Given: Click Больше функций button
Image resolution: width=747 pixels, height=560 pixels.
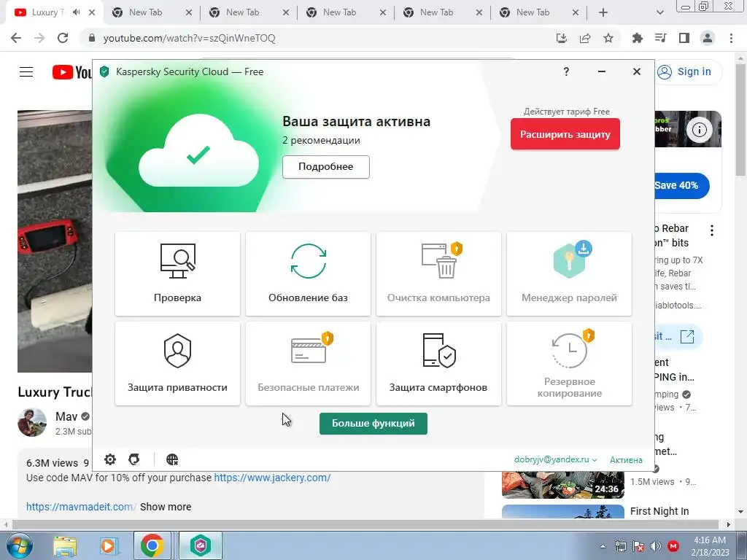Looking at the screenshot, I should (373, 424).
